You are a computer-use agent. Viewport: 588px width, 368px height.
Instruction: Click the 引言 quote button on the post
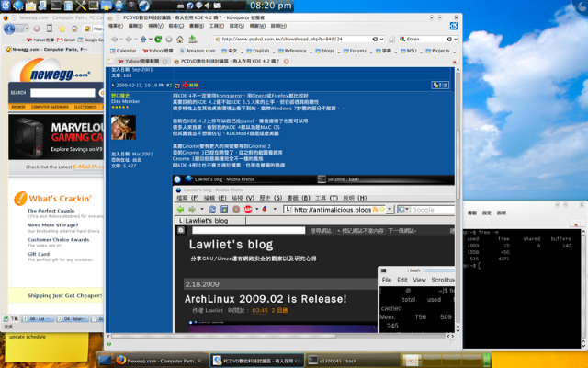coord(440,86)
